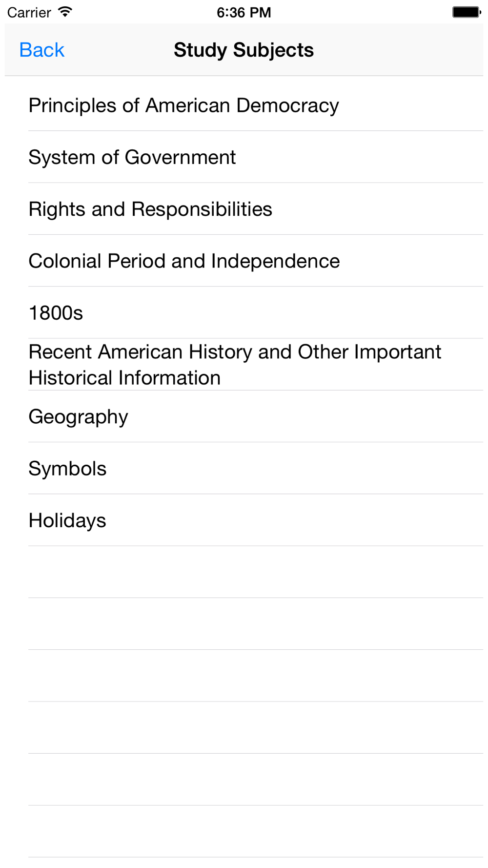Viewport: 488px width, 868px height.
Task: Select the Geography subject
Action: point(244,416)
